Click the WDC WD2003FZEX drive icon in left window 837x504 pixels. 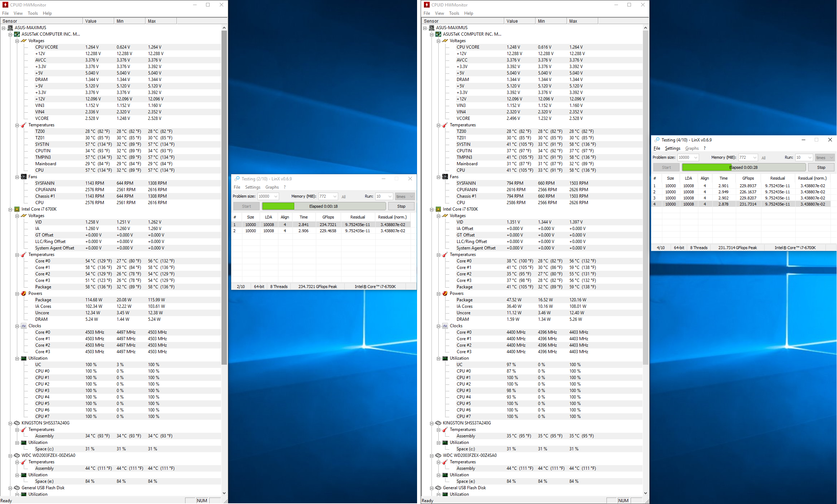[17, 455]
